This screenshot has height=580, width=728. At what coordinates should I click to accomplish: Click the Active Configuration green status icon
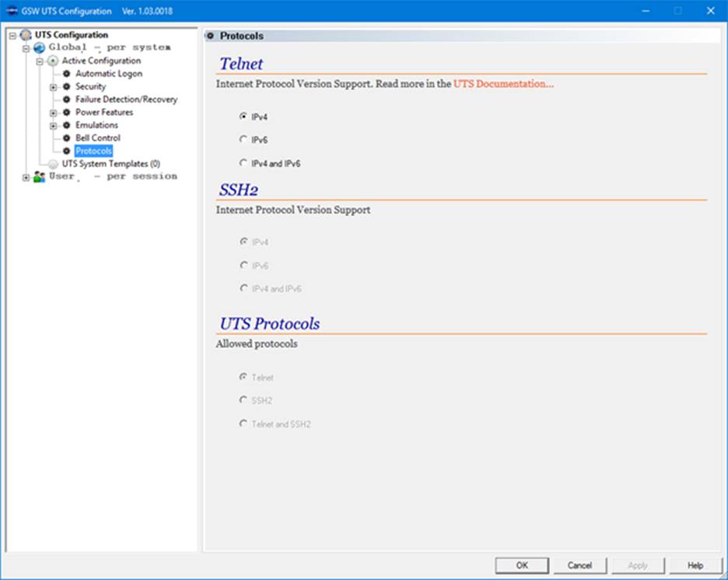pos(53,61)
